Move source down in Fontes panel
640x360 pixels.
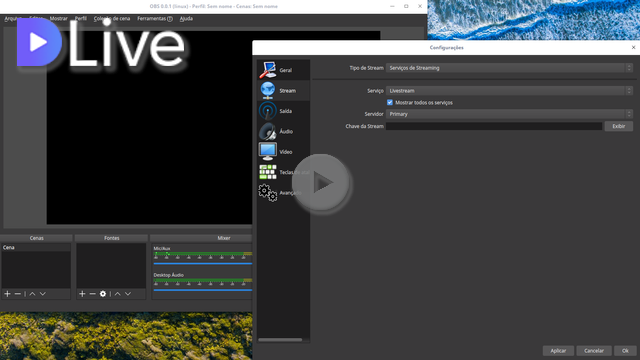point(128,294)
